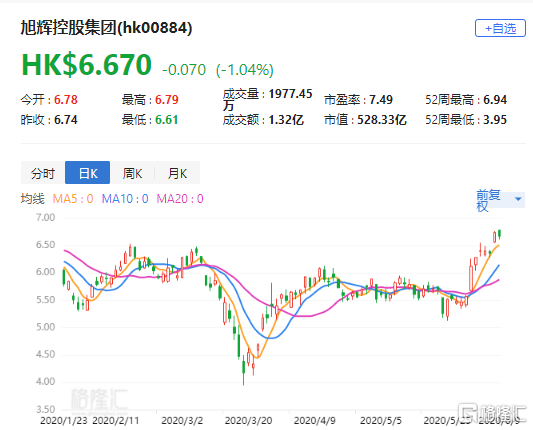Click the 52周最低 value 3.95
The height and width of the screenshot is (430, 533).
495,120
